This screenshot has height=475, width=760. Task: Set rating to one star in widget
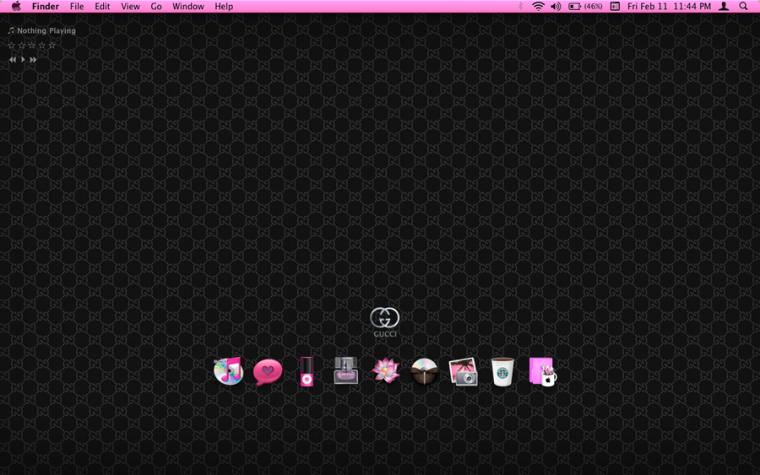[12, 45]
